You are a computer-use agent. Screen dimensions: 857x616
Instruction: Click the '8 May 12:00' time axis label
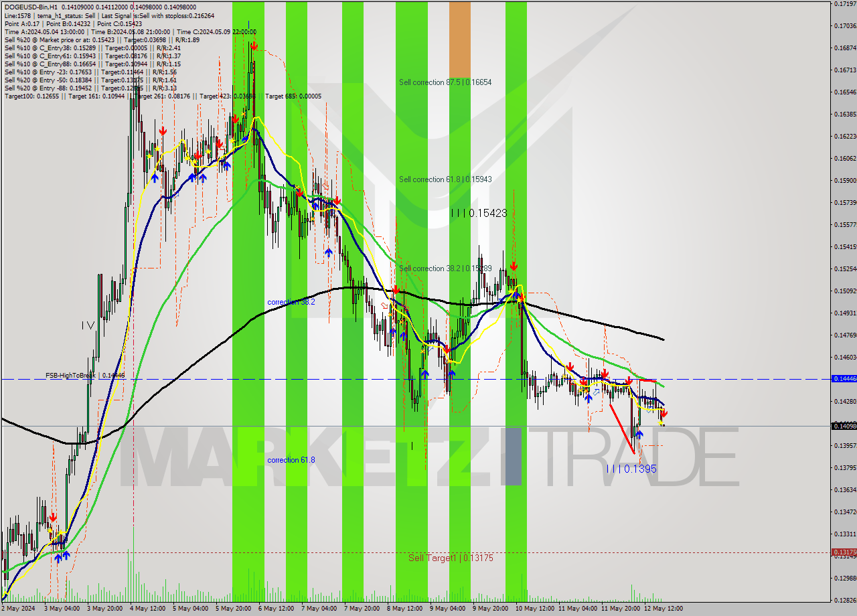pyautogui.click(x=404, y=609)
